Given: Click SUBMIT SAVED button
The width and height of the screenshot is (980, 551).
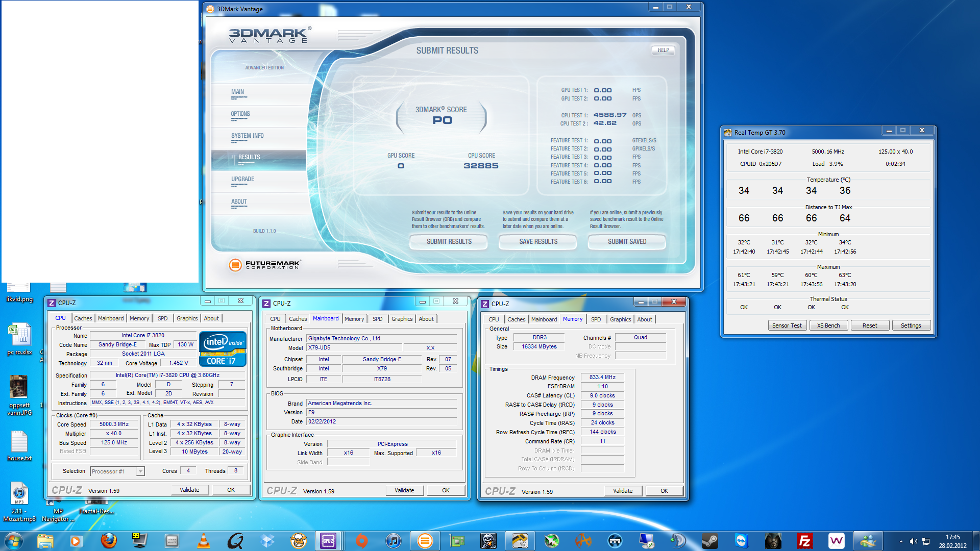Looking at the screenshot, I should (x=627, y=242).
